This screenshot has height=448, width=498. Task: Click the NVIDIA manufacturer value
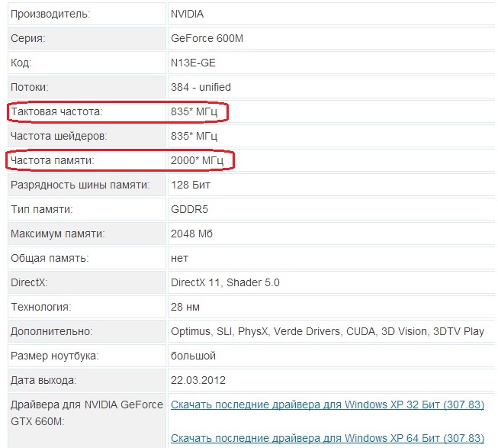pyautogui.click(x=187, y=14)
